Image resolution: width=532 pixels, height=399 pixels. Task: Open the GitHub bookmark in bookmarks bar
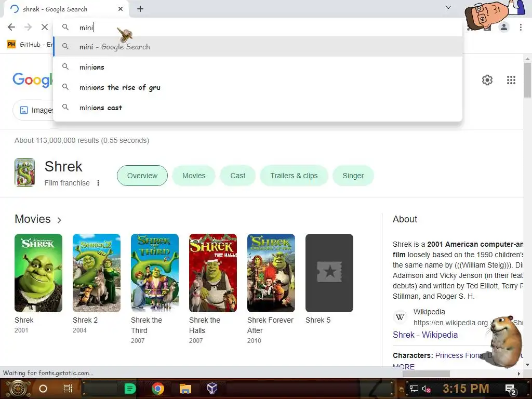[30, 45]
